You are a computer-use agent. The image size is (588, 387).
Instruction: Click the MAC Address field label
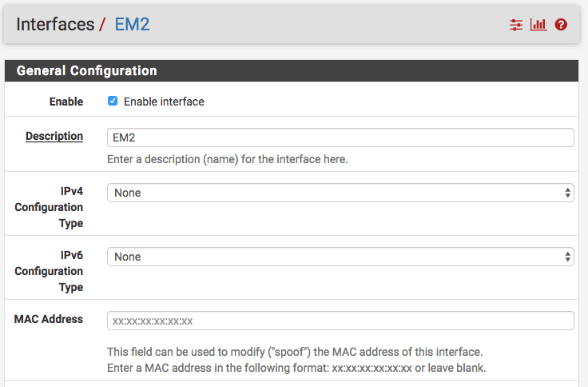(x=49, y=319)
